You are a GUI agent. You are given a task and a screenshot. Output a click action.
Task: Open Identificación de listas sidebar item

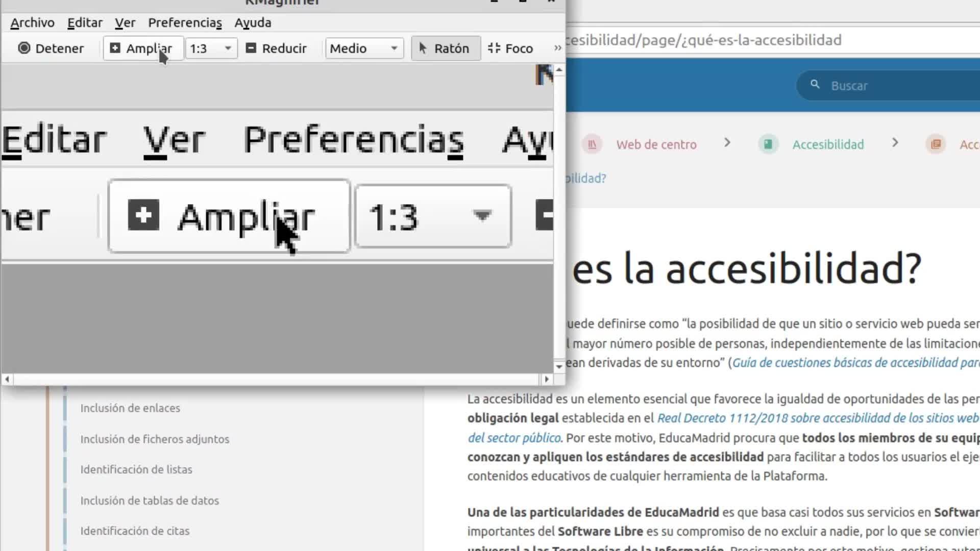[136, 469]
